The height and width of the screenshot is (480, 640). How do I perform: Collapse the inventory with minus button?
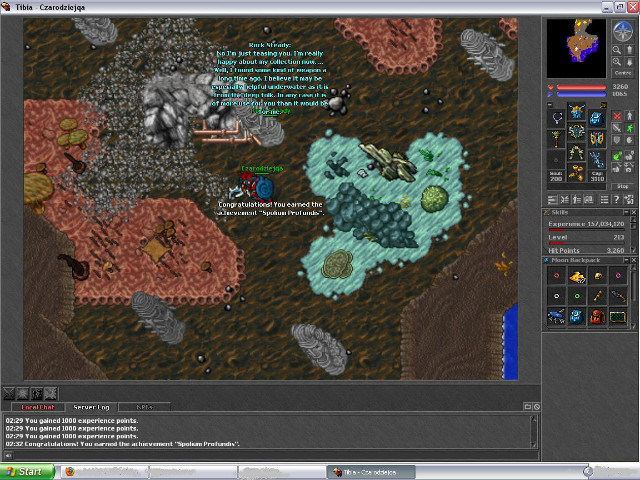(550, 105)
